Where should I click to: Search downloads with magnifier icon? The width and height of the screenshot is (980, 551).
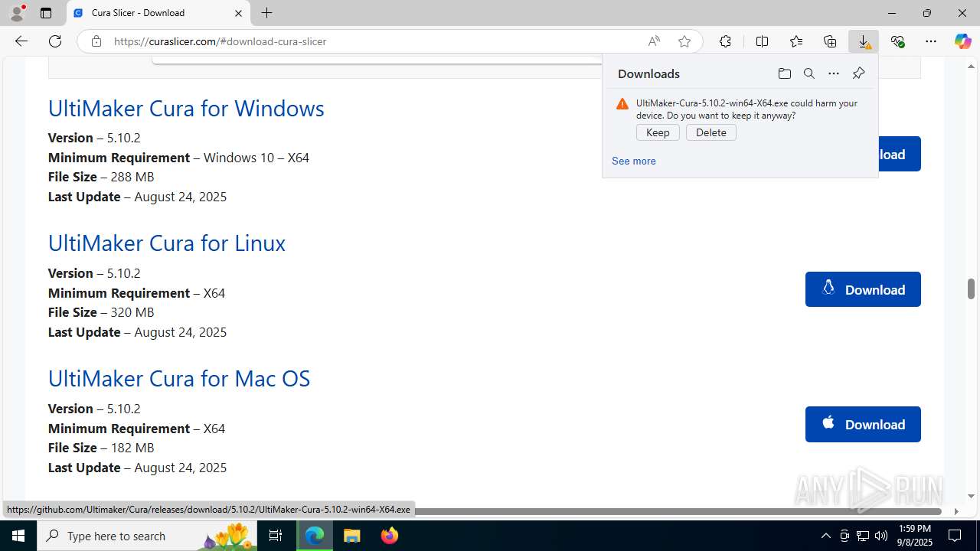808,73
